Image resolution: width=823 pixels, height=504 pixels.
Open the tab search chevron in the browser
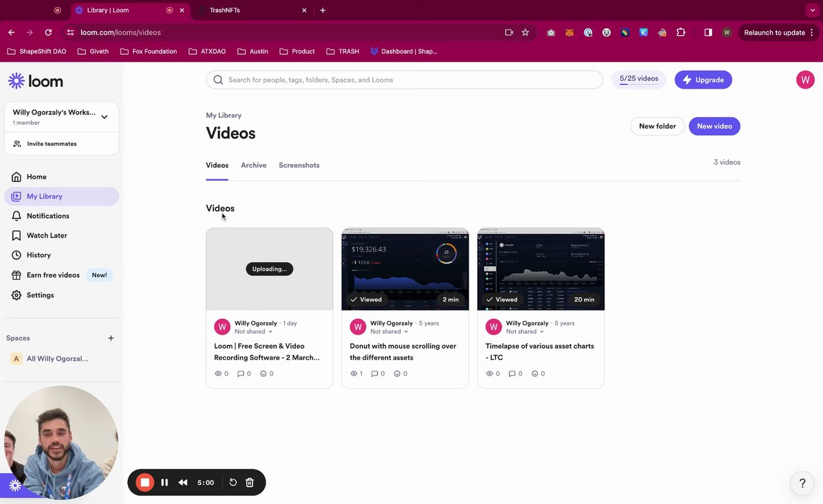tap(813, 10)
